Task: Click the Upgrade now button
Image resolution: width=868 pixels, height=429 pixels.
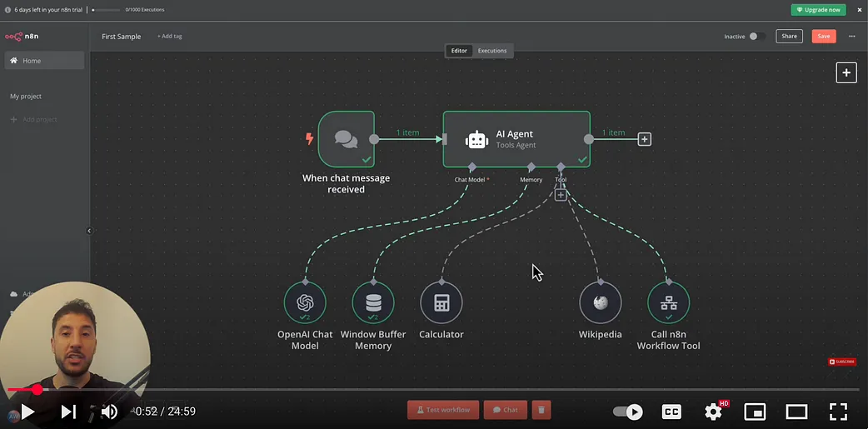Action: [x=818, y=9]
